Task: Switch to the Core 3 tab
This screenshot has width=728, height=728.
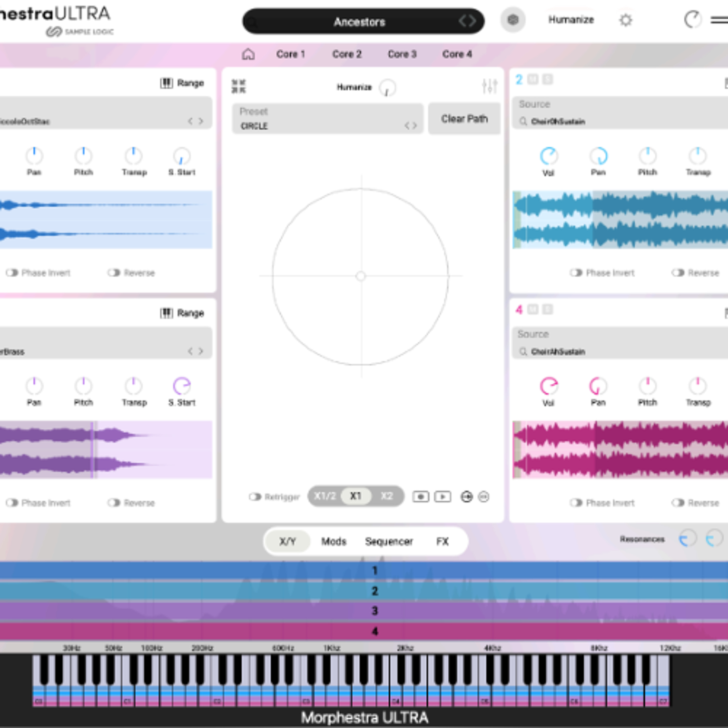Action: coord(402,54)
